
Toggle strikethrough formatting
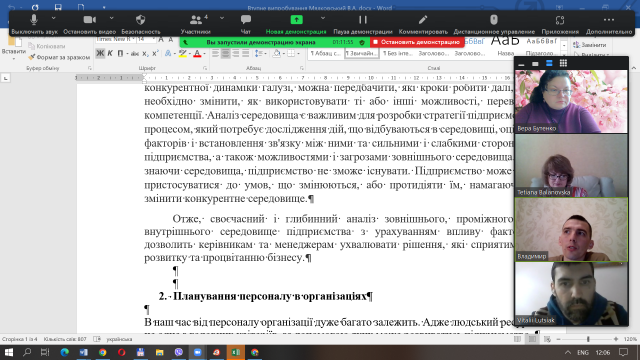click(135, 53)
